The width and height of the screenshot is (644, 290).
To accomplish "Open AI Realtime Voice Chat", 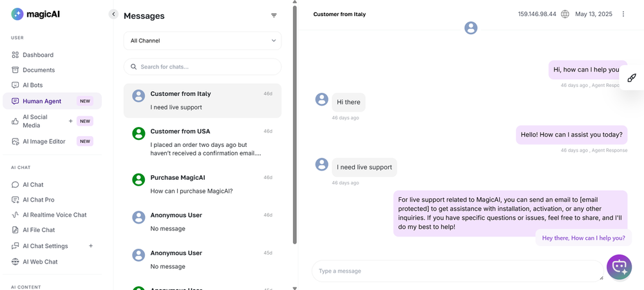I will pyautogui.click(x=54, y=215).
